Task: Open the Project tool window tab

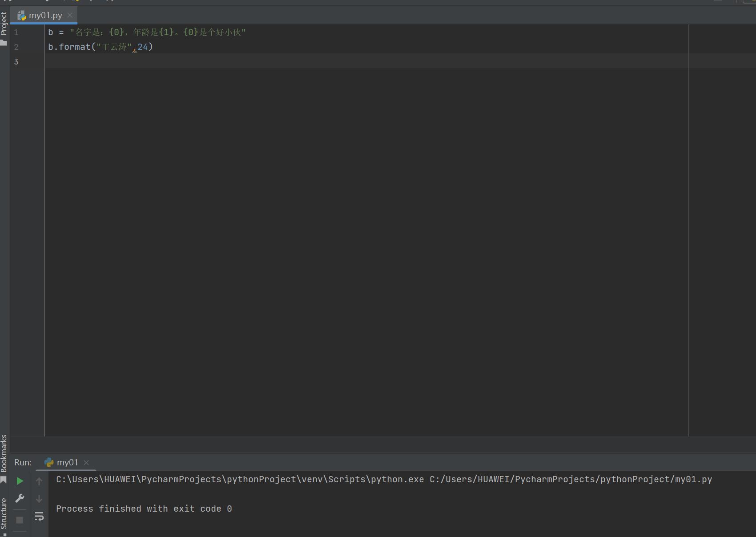Action: [4, 28]
